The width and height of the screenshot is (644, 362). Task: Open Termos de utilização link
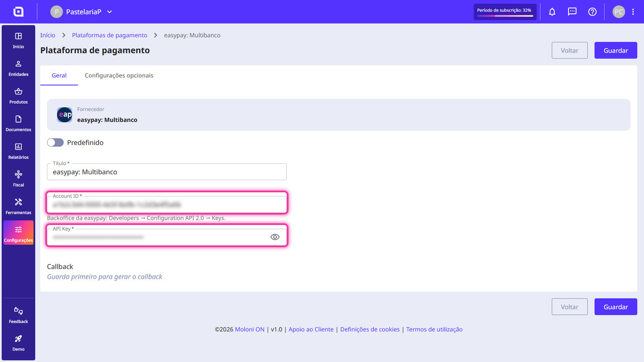[434, 329]
